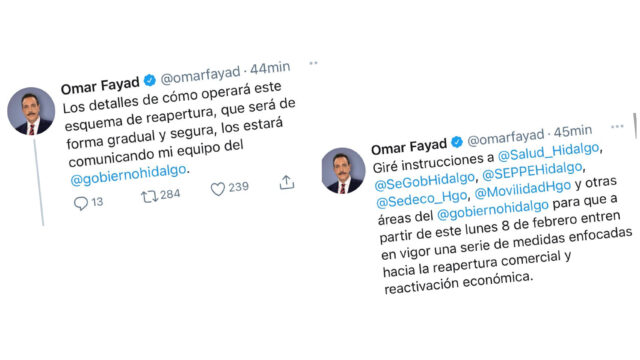Screen dimensions: 640x360
Task: Open the @Salud_Hidalgo mention
Action: click(548, 152)
